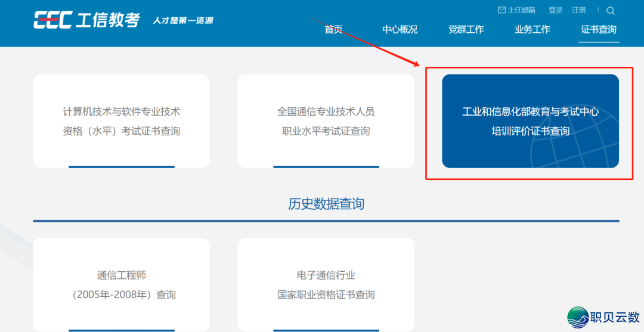
Task: Click the 注册 link
Action: tap(578, 10)
